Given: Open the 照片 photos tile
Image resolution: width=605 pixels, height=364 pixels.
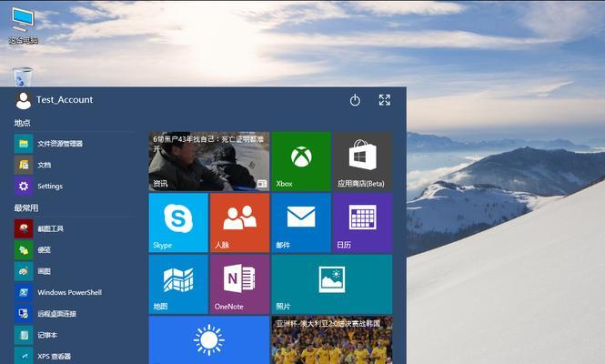Looking at the screenshot, I should coord(332,284).
